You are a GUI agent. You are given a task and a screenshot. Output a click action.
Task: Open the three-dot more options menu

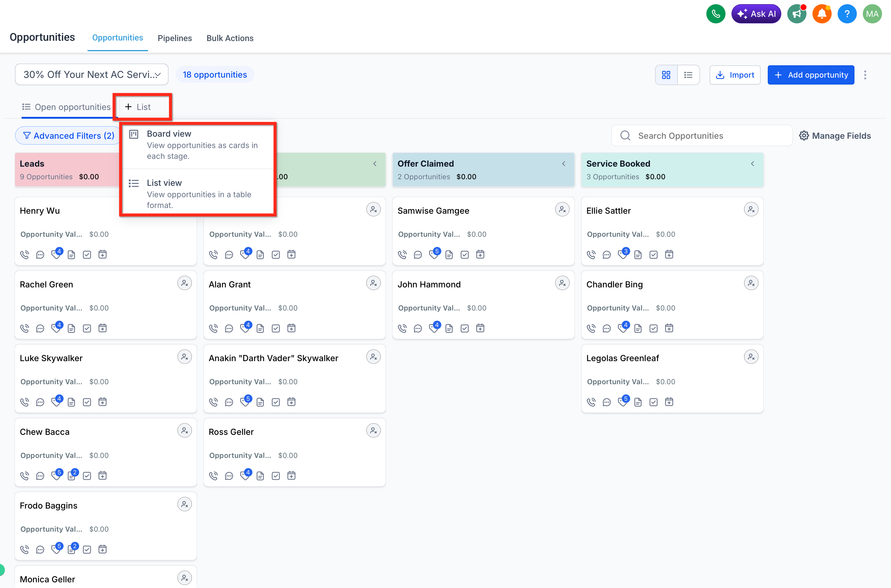(865, 75)
